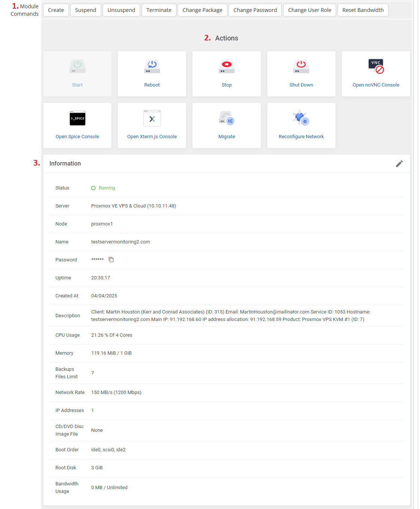Click the uptime value 20:35:17
The width and height of the screenshot is (420, 509).
pyautogui.click(x=100, y=278)
